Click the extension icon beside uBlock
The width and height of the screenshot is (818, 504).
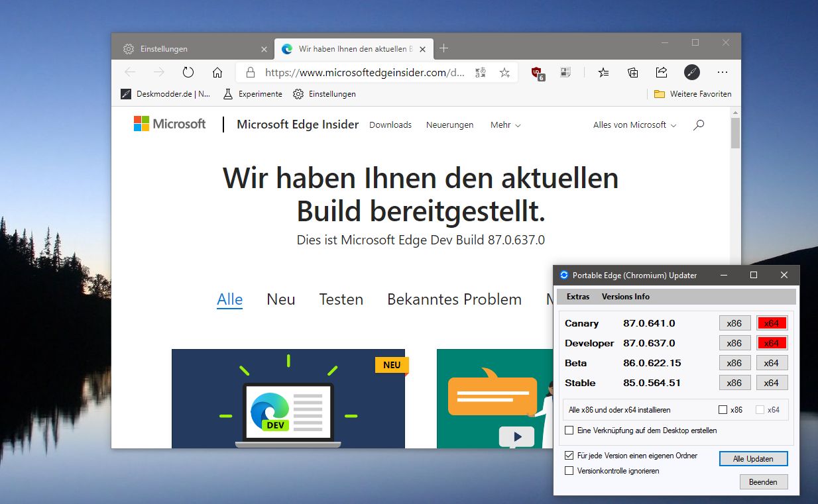[x=565, y=72]
